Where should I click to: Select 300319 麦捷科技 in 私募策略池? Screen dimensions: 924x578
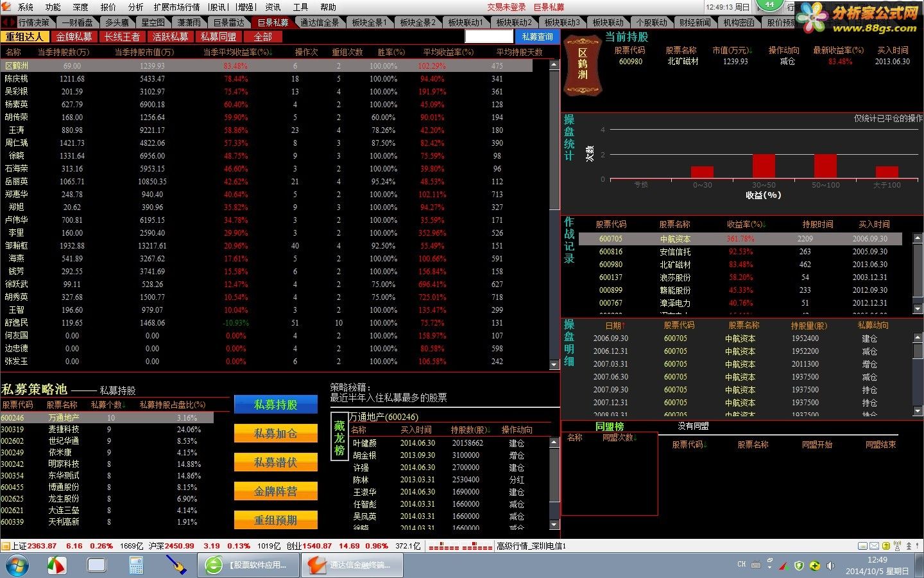107,430
